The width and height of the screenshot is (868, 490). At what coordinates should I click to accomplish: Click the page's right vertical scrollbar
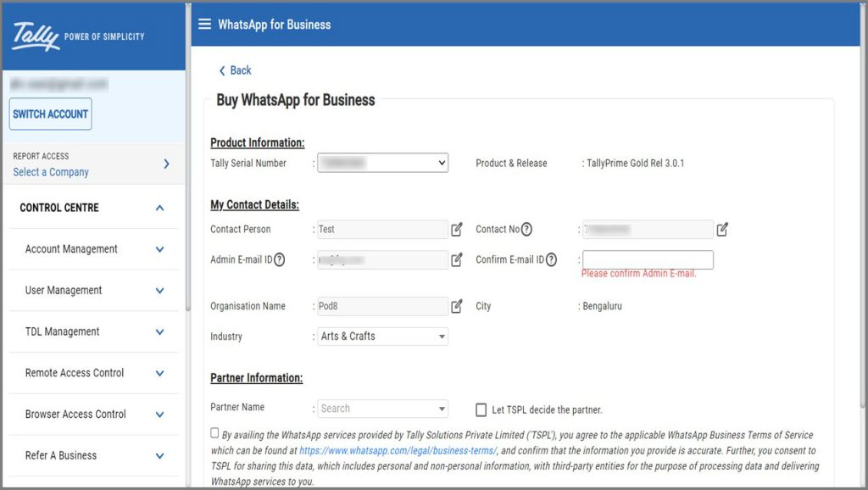point(864,205)
